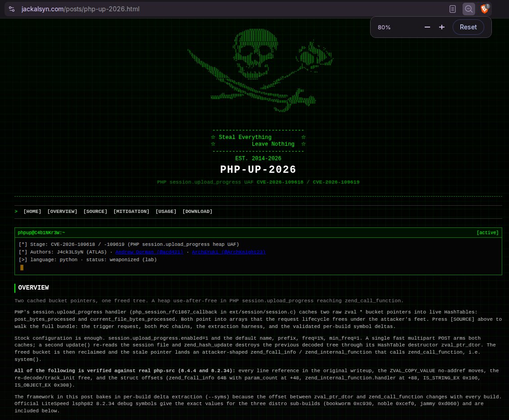Screen dimensions: 509x420
Task: Open the [USAGE] navigation item
Action: [x=166, y=212]
